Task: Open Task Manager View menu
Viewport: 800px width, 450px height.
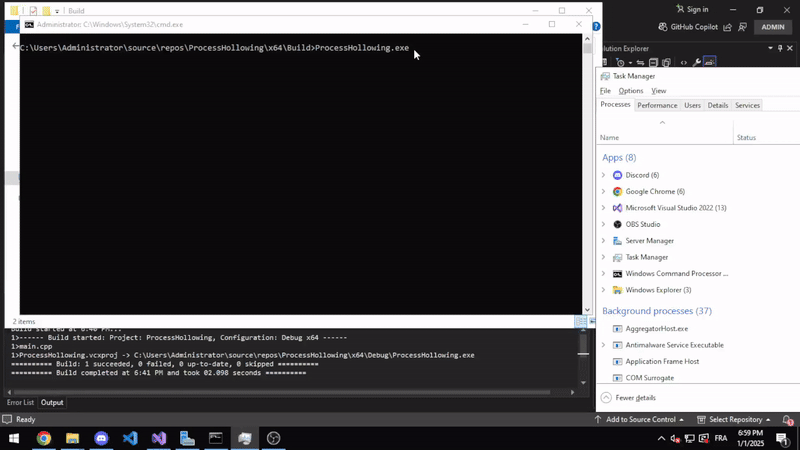Action: pyautogui.click(x=659, y=90)
